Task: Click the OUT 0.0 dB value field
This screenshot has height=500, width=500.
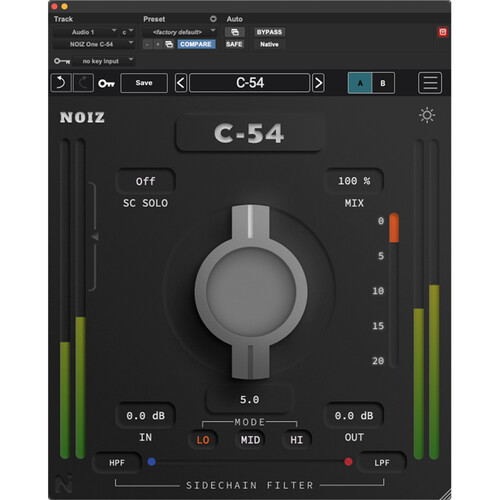Action: pos(354,416)
